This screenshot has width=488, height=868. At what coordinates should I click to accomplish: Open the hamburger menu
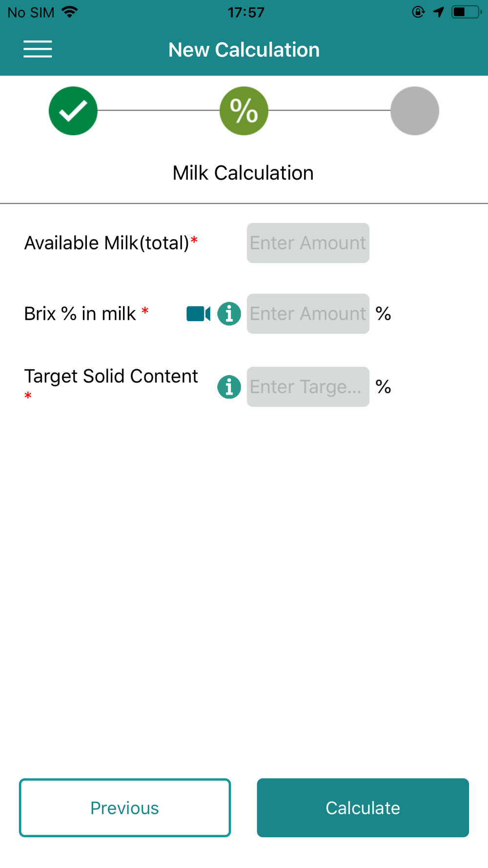[38, 49]
